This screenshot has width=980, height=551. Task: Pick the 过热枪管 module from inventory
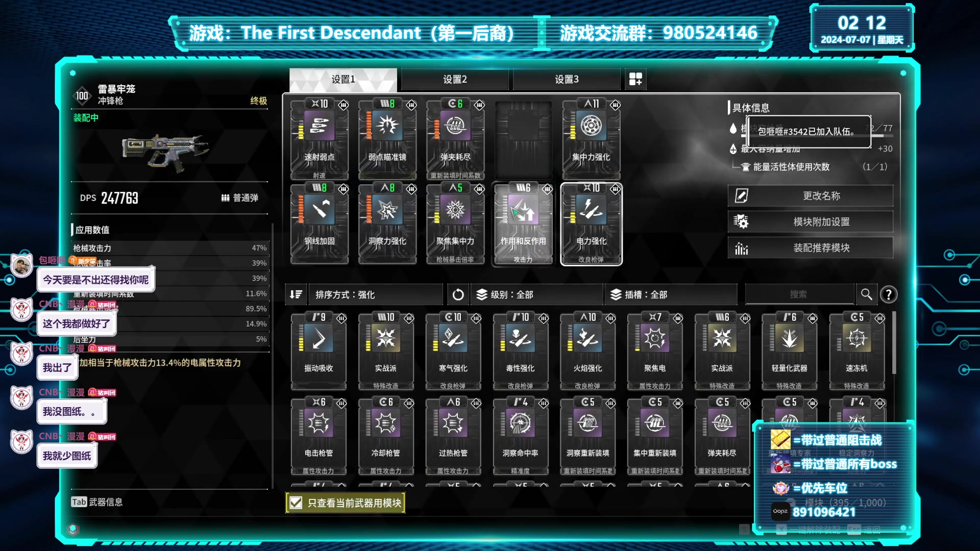453,436
